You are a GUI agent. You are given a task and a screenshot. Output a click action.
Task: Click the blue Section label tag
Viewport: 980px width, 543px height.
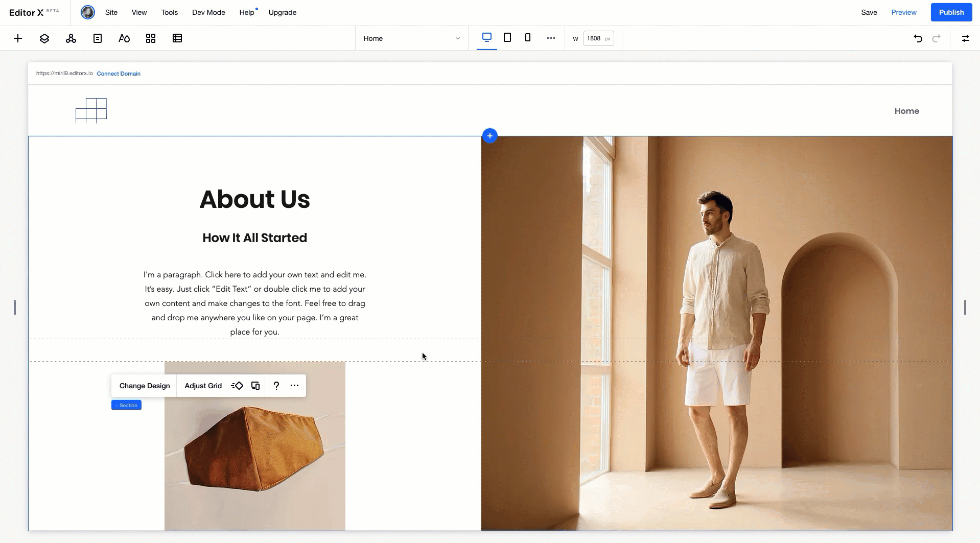[x=126, y=405]
